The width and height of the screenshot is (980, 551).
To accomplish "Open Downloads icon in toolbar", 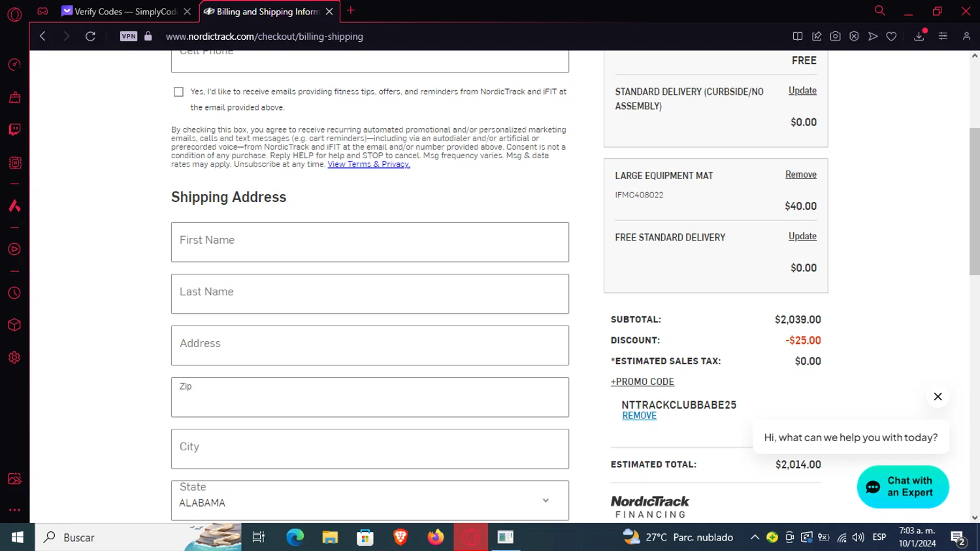I will coord(919,37).
